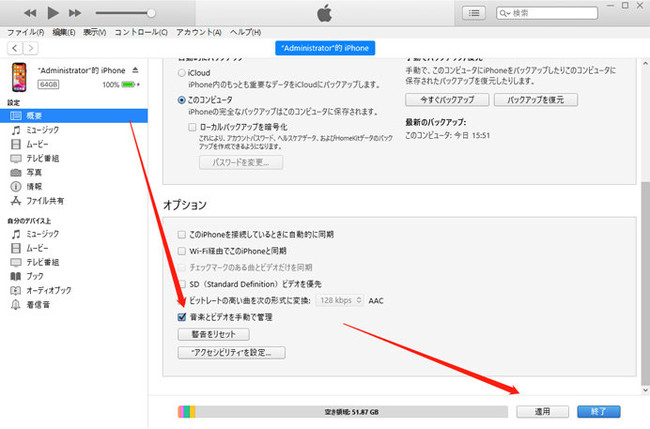The image size is (650, 429).
Task: Click バックアップを復元 button
Action: pyautogui.click(x=536, y=100)
